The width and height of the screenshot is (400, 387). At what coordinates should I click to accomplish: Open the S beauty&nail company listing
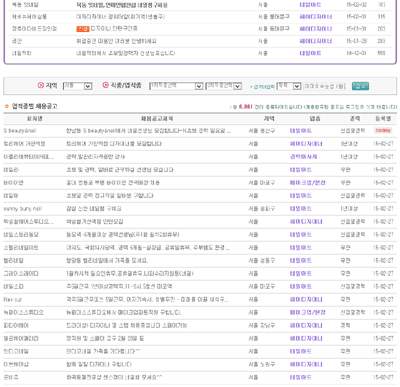tap(20, 131)
